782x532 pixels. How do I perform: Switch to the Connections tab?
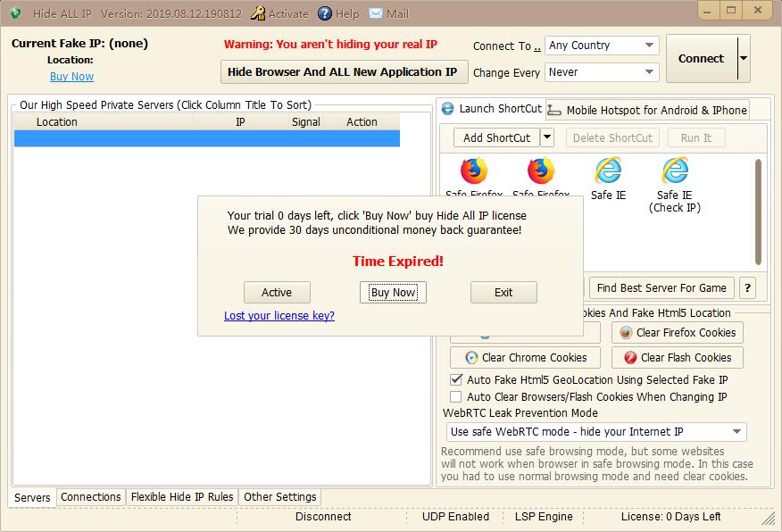(91, 497)
